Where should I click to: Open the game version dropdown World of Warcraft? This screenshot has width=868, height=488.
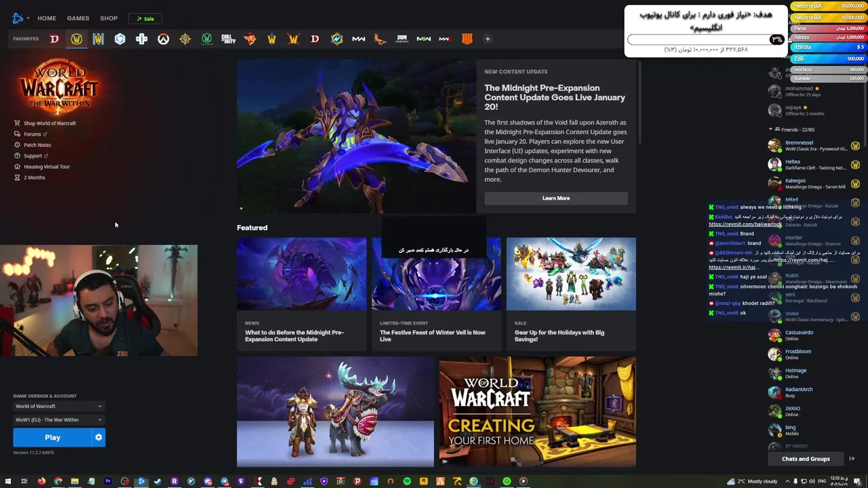(59, 406)
